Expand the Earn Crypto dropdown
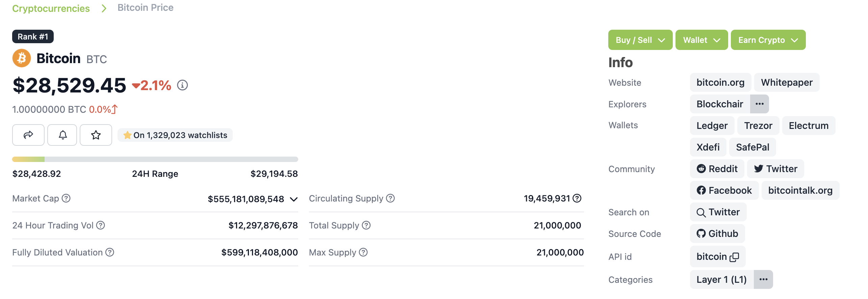 pyautogui.click(x=768, y=40)
